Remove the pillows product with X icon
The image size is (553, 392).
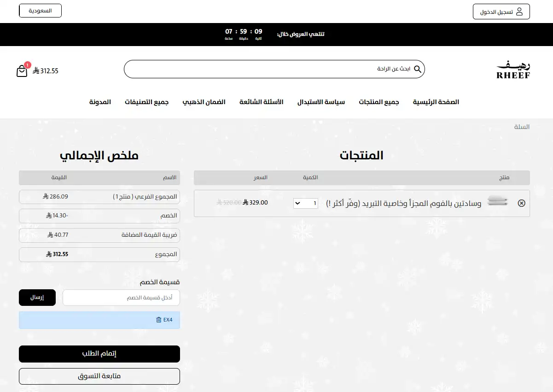tap(521, 203)
